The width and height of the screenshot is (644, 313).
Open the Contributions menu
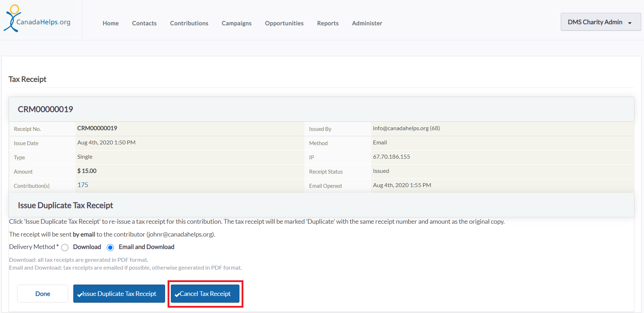(x=189, y=23)
